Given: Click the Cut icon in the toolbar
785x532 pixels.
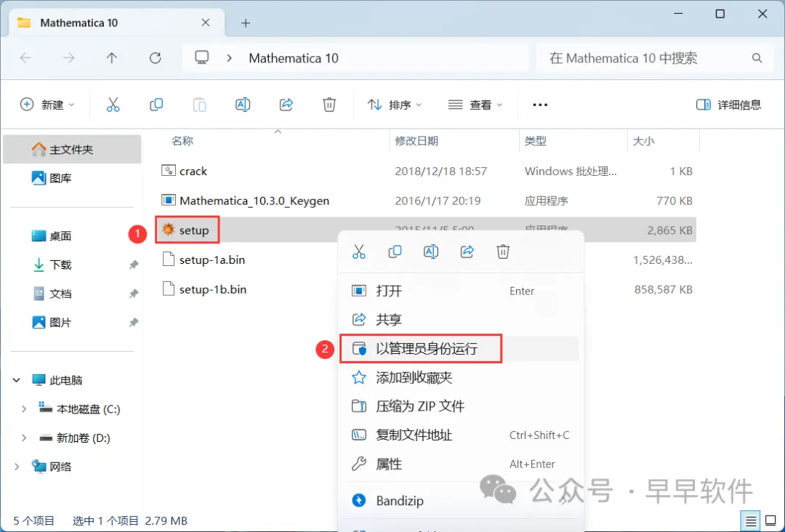Looking at the screenshot, I should click(x=113, y=105).
